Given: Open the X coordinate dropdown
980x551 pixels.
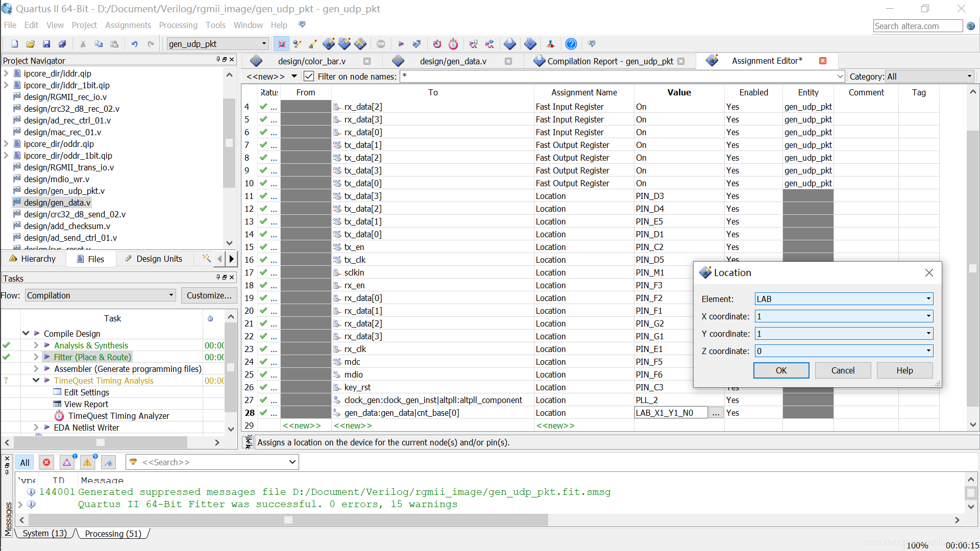Looking at the screenshot, I should tap(844, 316).
